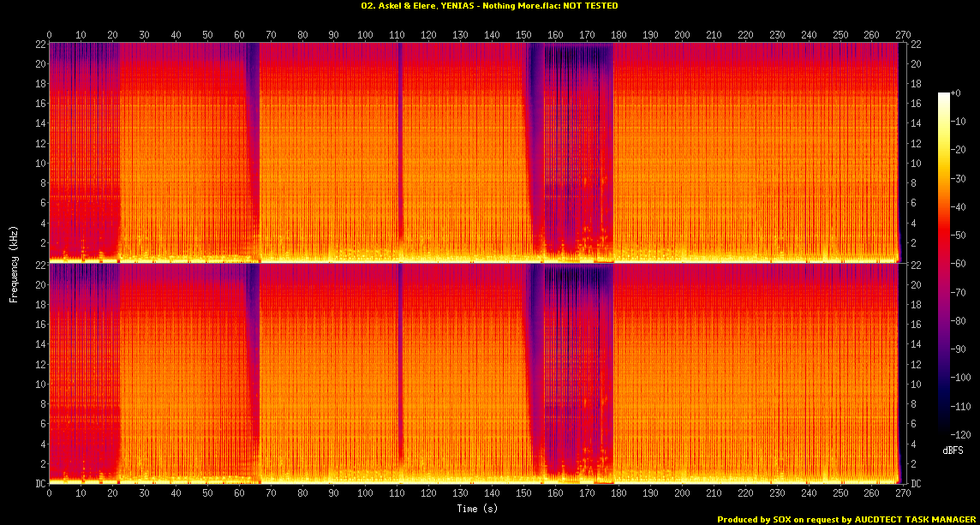Click the top-left 22 kHz frequency label
The image size is (980, 525).
[x=39, y=45]
